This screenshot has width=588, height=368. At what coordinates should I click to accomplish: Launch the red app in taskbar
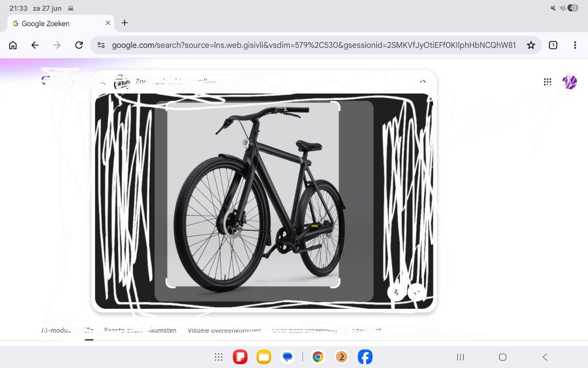240,357
